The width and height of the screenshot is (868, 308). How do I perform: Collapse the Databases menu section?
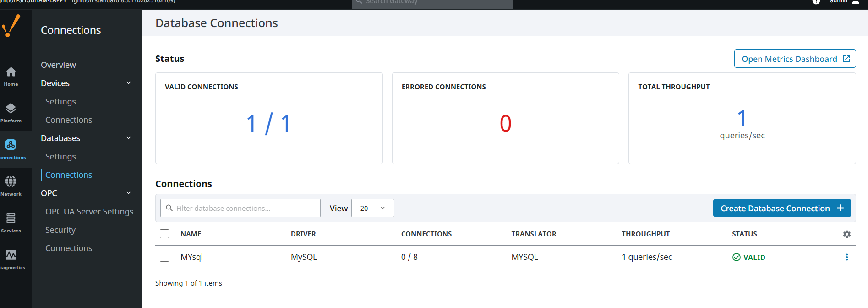tap(129, 138)
